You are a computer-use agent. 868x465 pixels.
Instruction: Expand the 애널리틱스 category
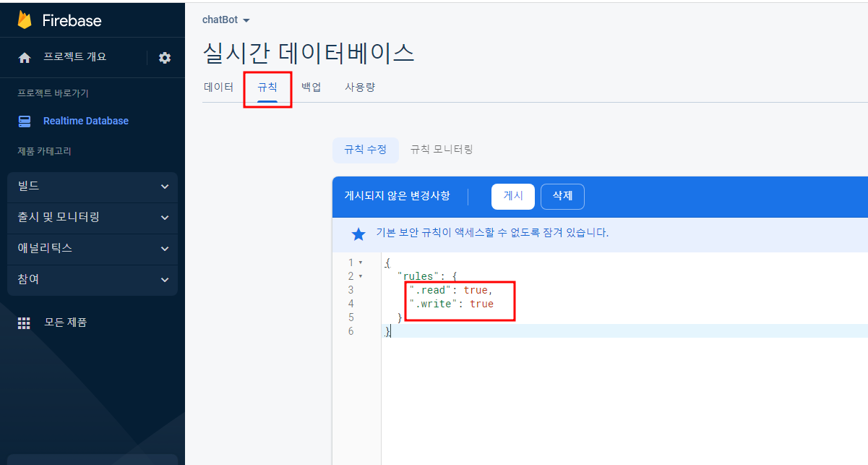coord(93,248)
